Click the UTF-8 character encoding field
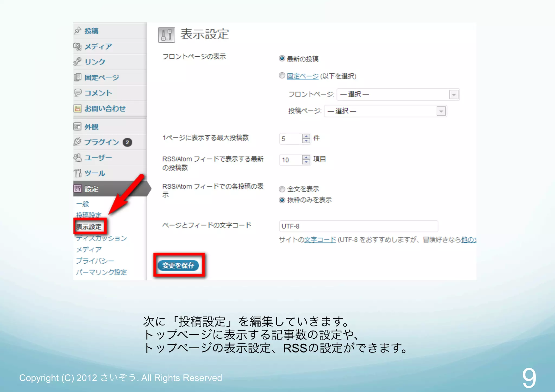Viewport: 555px width, 392px height. (x=359, y=226)
